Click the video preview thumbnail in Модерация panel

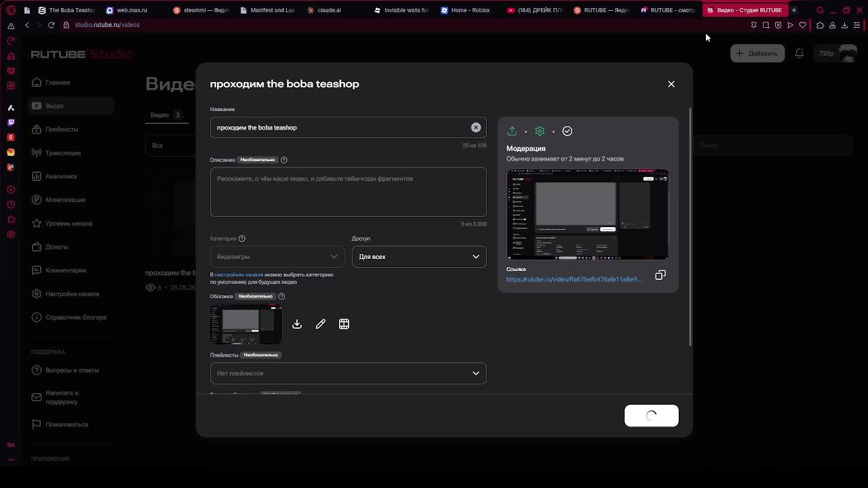(x=588, y=214)
